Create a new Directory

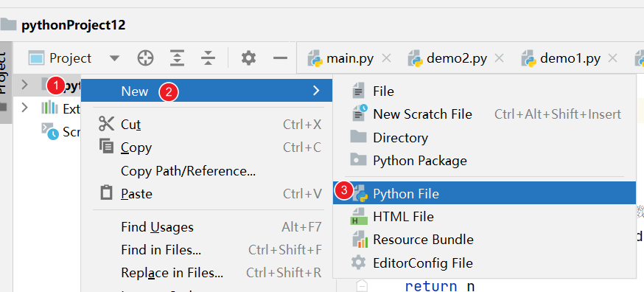pyautogui.click(x=484, y=137)
